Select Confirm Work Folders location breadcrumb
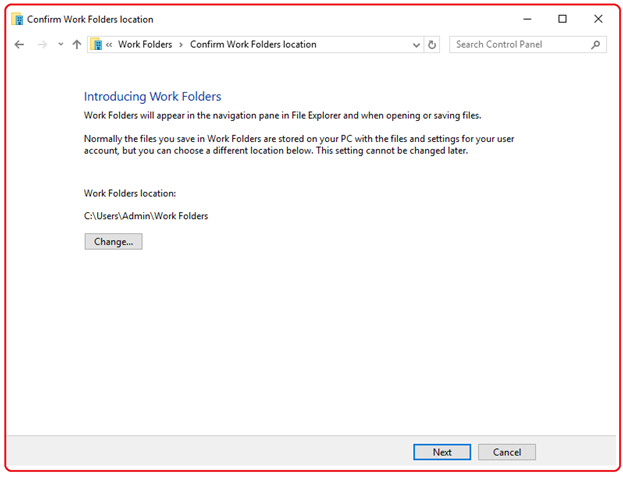 (253, 44)
